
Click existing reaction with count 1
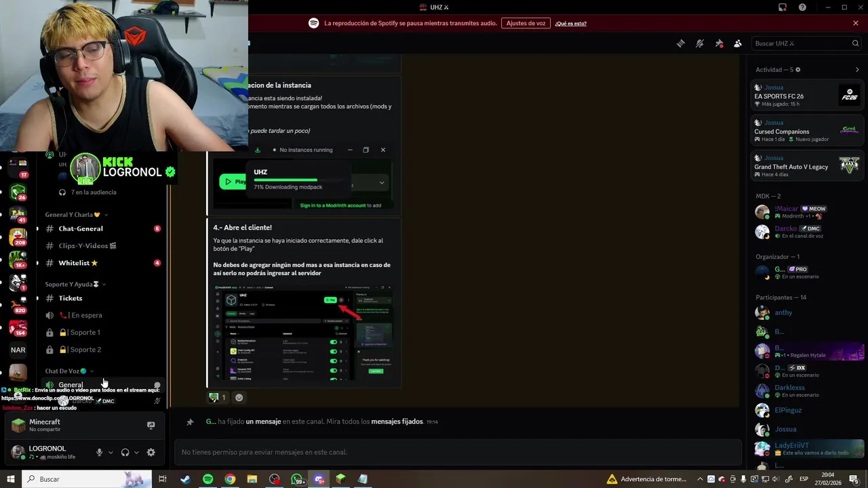[x=218, y=397]
